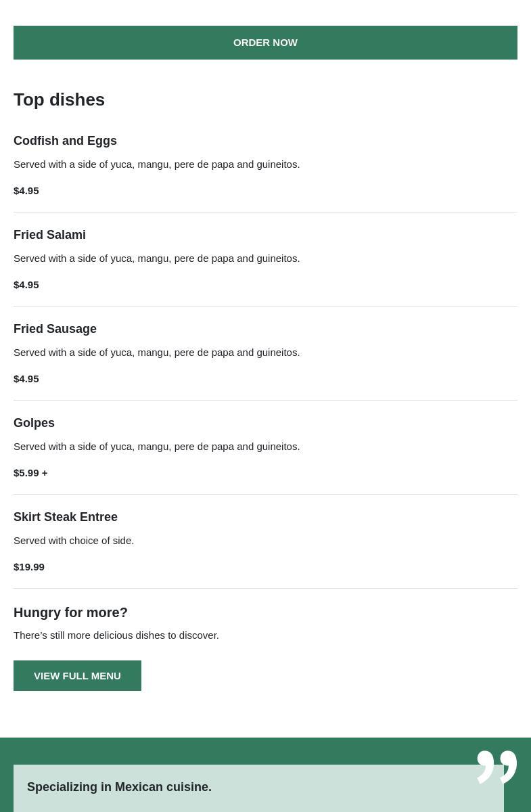Click the Served with choice of side text
Viewport: 531px width, 812px height.
point(74,541)
